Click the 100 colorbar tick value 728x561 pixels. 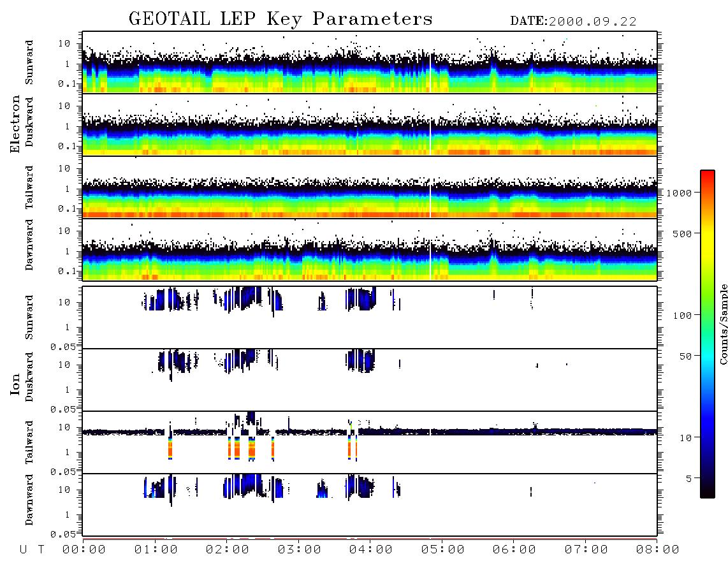click(682, 316)
